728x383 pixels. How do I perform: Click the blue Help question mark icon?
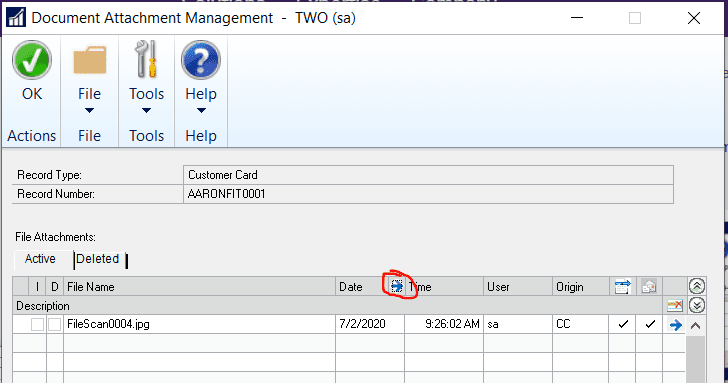[201, 60]
